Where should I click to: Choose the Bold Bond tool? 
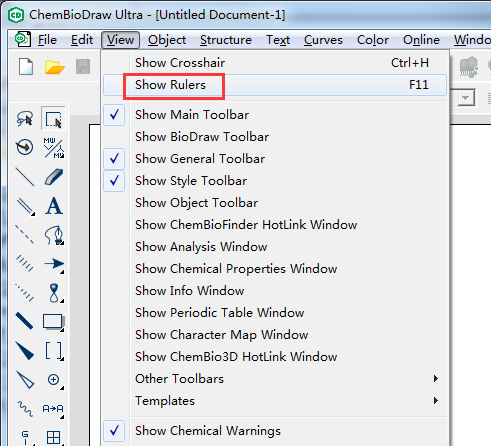point(25,321)
